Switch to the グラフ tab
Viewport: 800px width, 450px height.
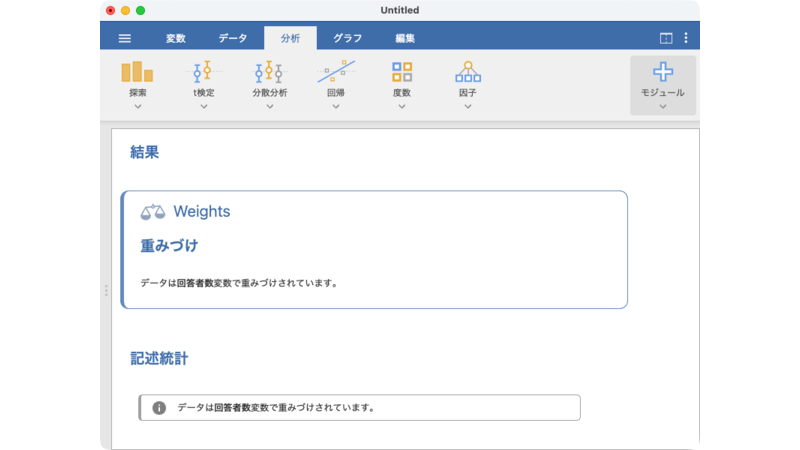(347, 38)
